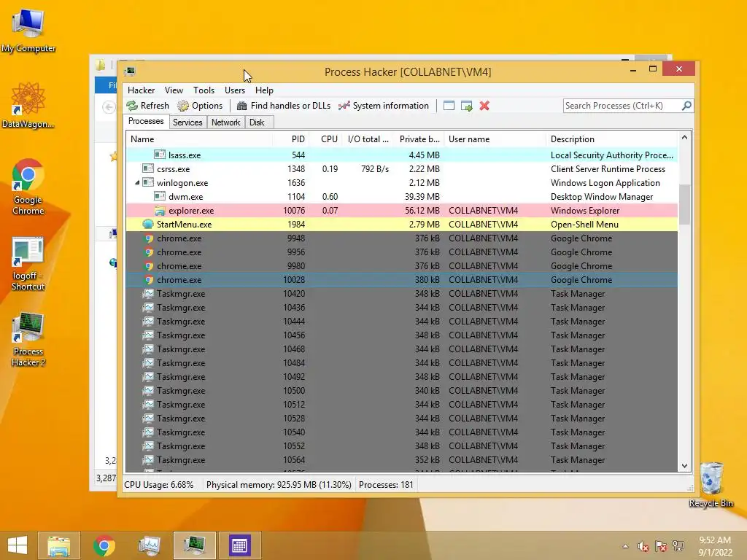This screenshot has height=560, width=747.
Task: Open the Hacker menu
Action: tap(141, 90)
